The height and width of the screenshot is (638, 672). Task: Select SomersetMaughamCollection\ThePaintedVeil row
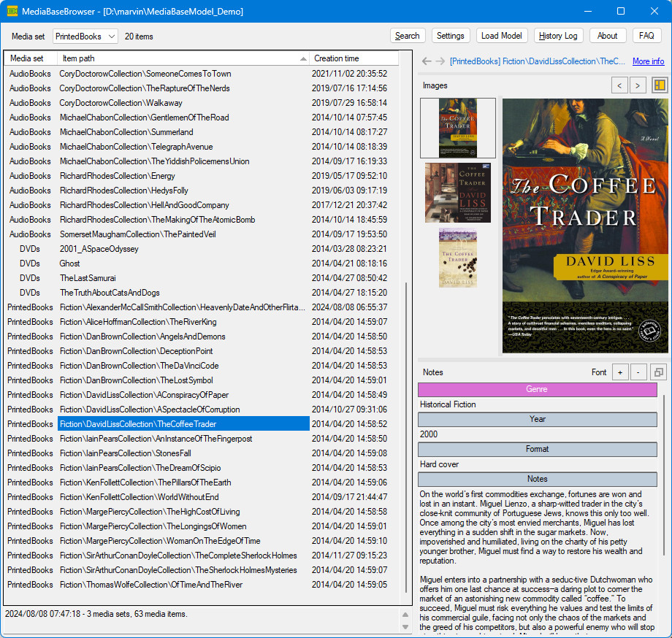tap(201, 234)
